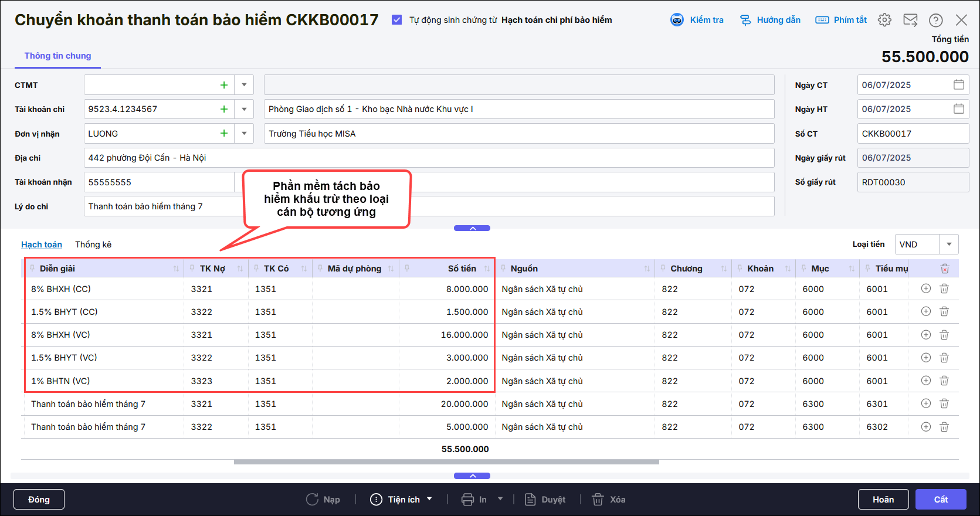Open the Đơn vị nhận dropdown arrow
This screenshot has height=516, width=980.
pos(244,134)
